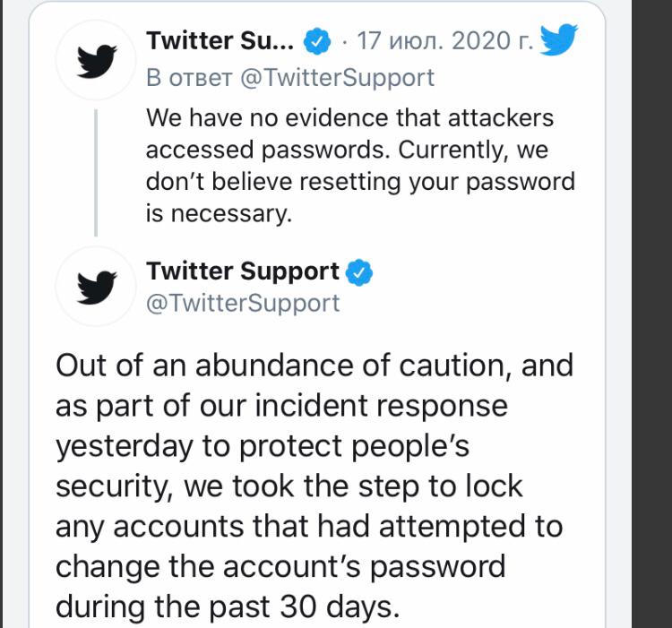Click the Twitter Support avatar in the reply tweet

(x=94, y=60)
